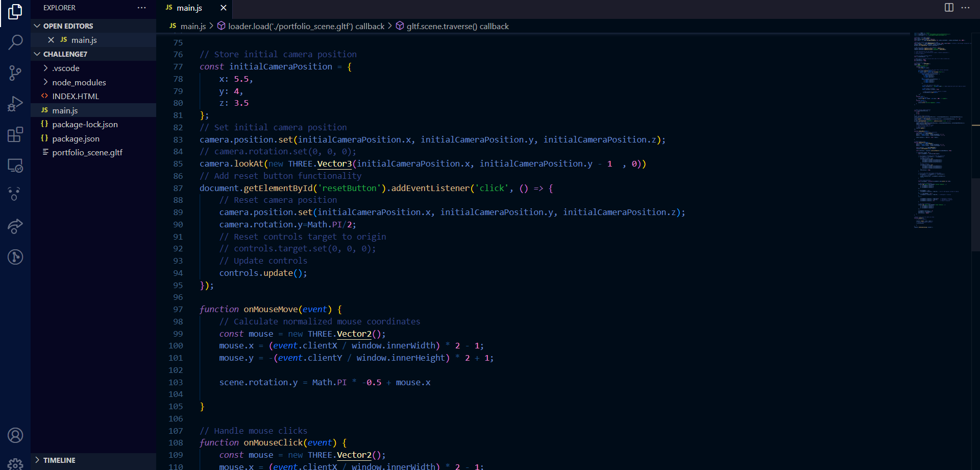Image resolution: width=980 pixels, height=470 pixels.
Task: Open the Source Control view
Action: pos(15,73)
